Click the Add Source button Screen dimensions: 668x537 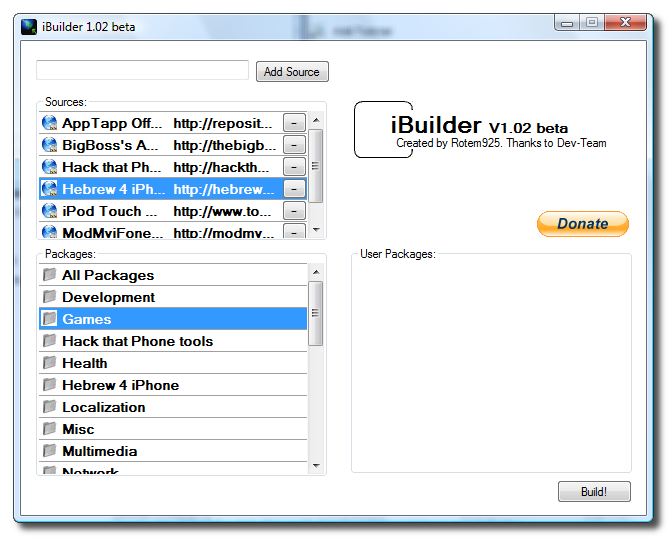coord(292,72)
